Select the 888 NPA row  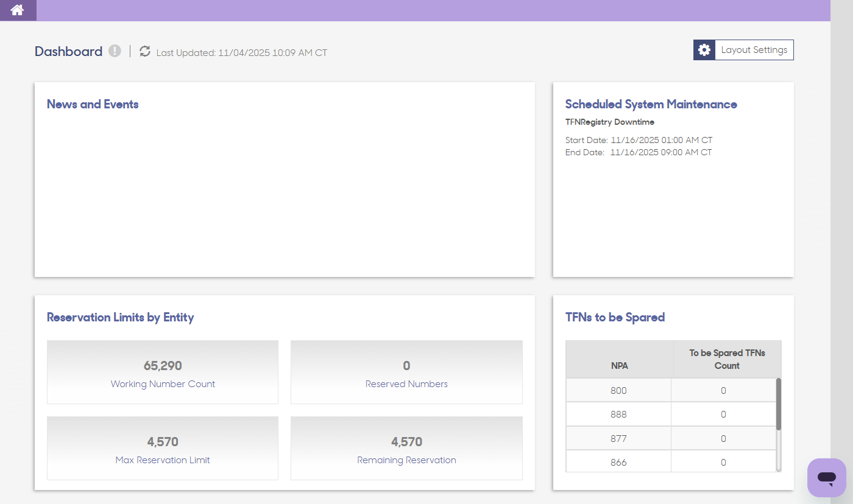(x=671, y=415)
